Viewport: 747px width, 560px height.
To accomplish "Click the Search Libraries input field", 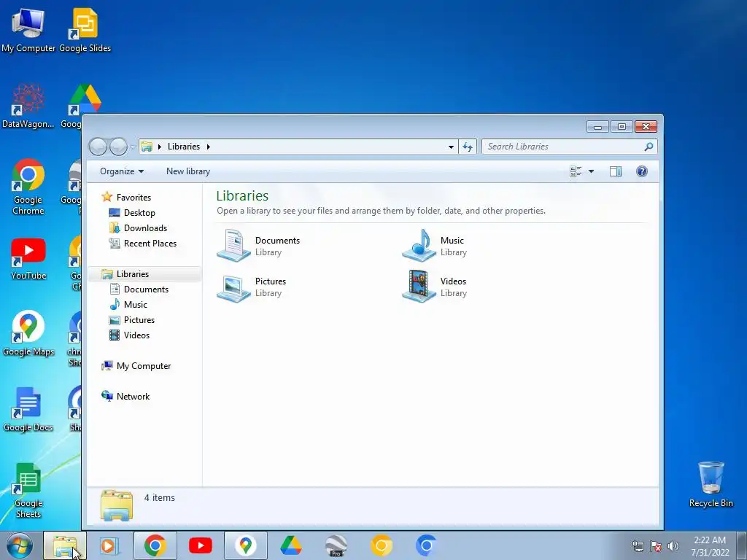I will (x=564, y=147).
